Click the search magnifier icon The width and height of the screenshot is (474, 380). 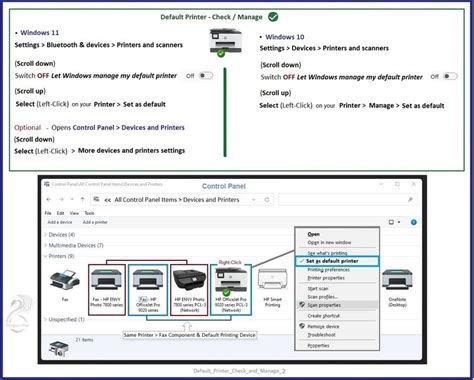click(x=410, y=200)
